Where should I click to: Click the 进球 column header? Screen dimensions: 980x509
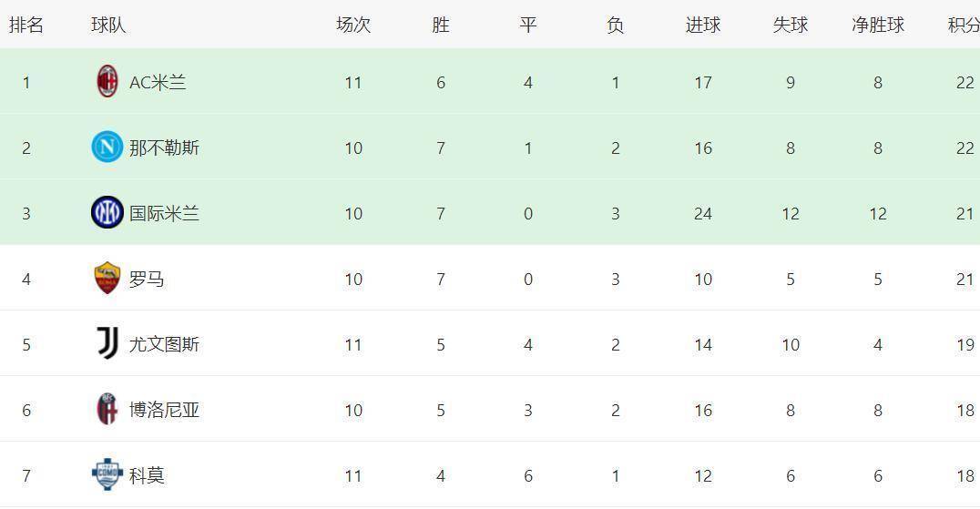[x=702, y=25]
